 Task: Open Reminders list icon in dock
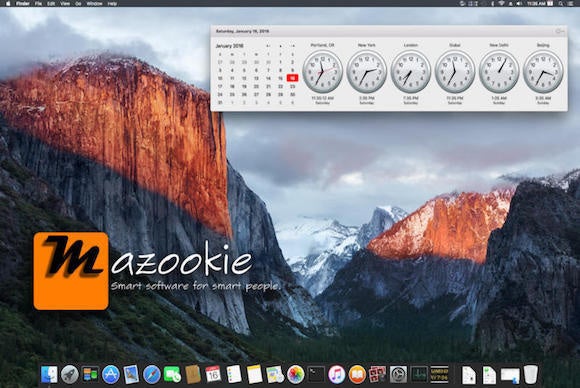point(234,375)
